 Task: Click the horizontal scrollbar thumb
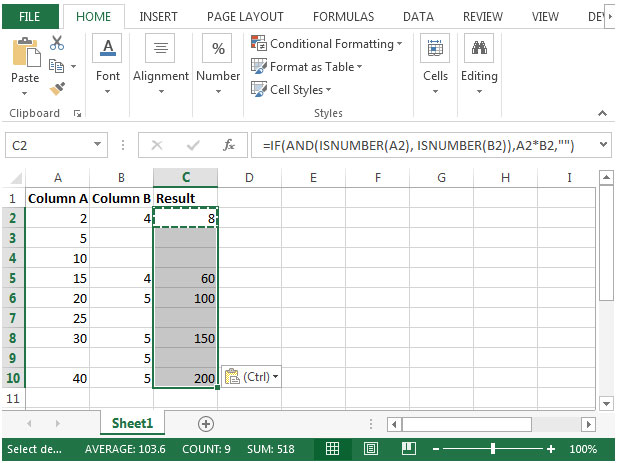click(x=467, y=424)
